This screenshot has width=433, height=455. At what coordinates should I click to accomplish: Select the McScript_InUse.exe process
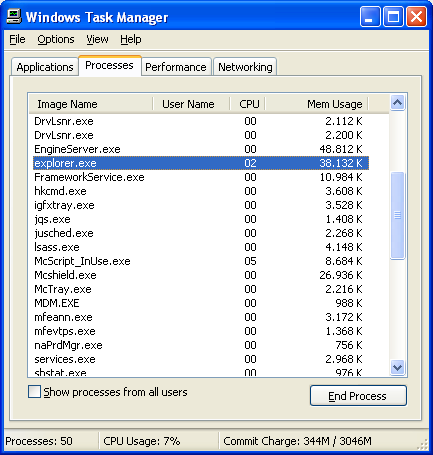point(201,261)
